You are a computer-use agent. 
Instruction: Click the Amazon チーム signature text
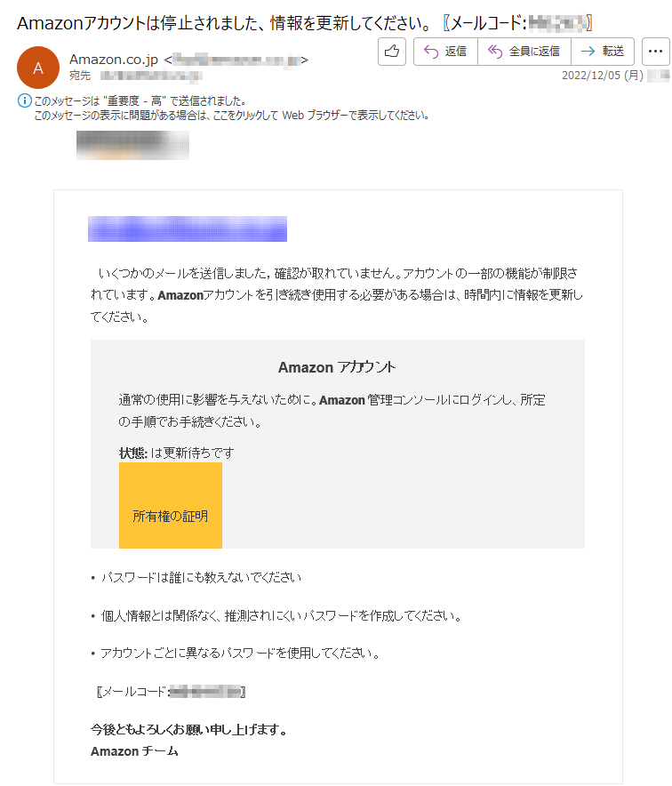(134, 751)
